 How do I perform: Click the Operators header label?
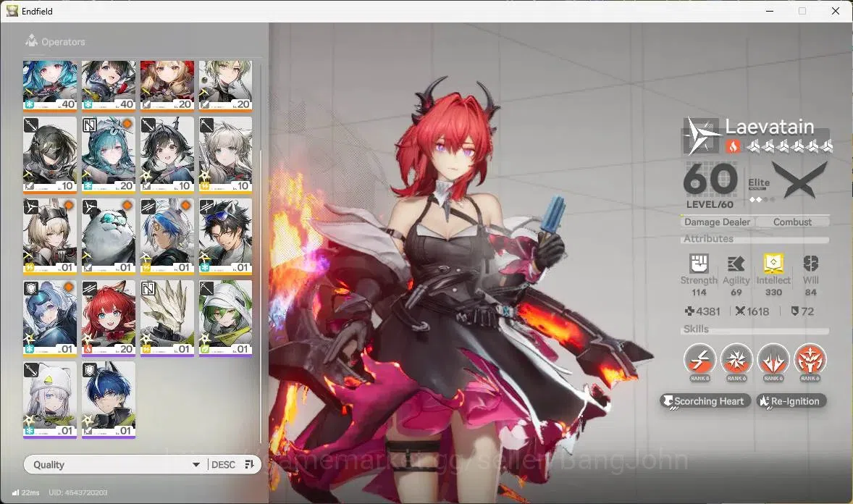click(63, 42)
